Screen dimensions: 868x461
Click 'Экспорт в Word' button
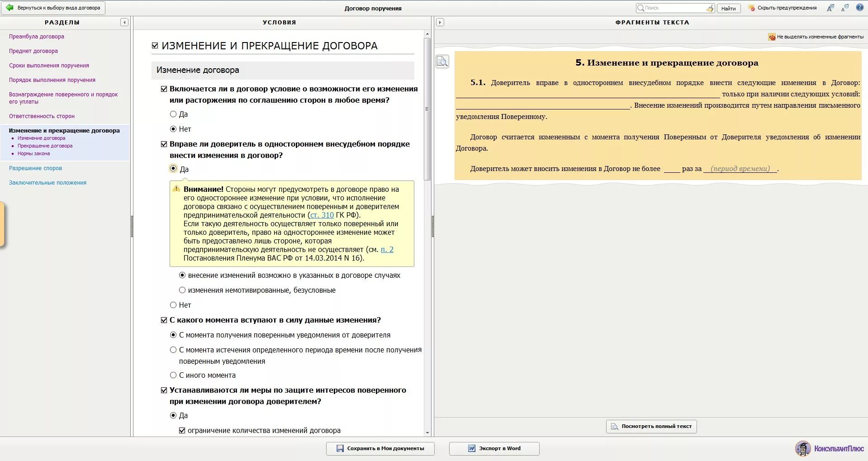click(x=494, y=448)
